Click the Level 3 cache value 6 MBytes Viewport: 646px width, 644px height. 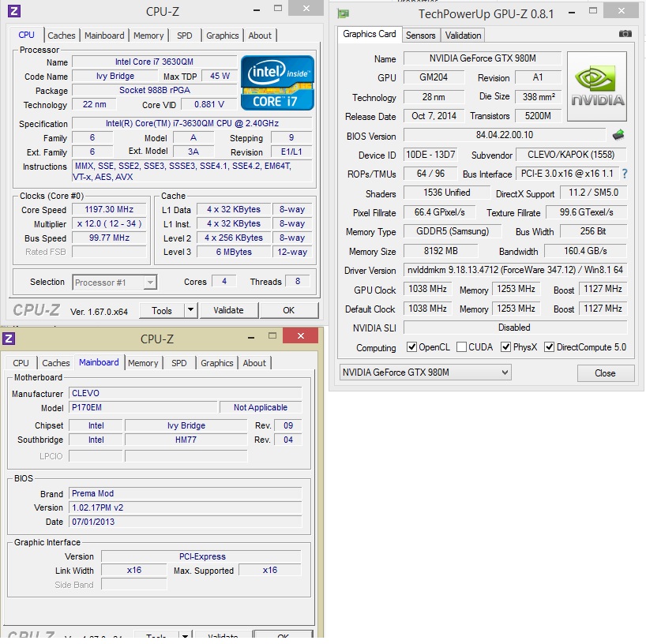click(x=234, y=252)
